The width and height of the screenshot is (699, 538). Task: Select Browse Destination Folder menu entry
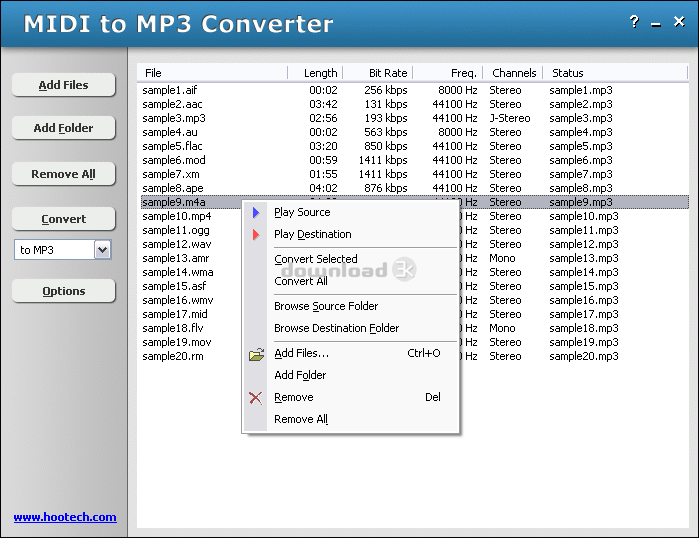(x=336, y=328)
